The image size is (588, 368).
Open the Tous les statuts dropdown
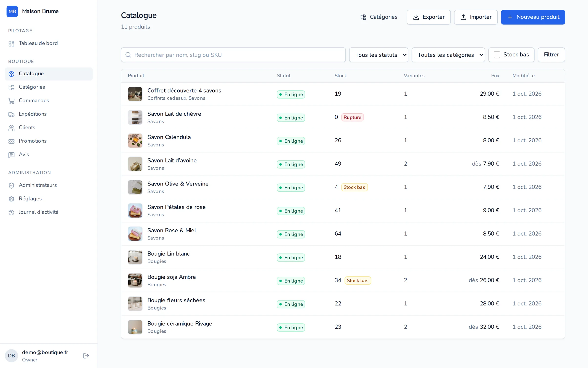coord(379,55)
